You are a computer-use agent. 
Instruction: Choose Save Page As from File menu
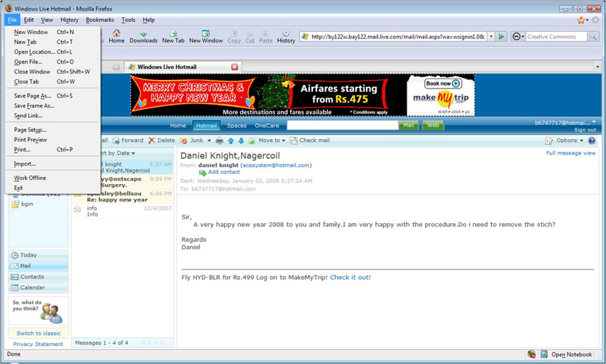point(33,96)
